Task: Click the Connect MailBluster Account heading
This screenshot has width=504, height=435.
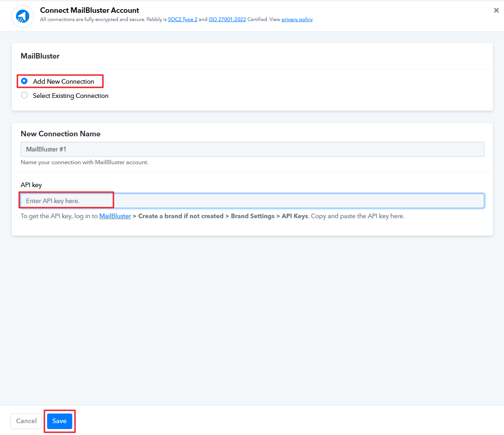Action: click(90, 10)
